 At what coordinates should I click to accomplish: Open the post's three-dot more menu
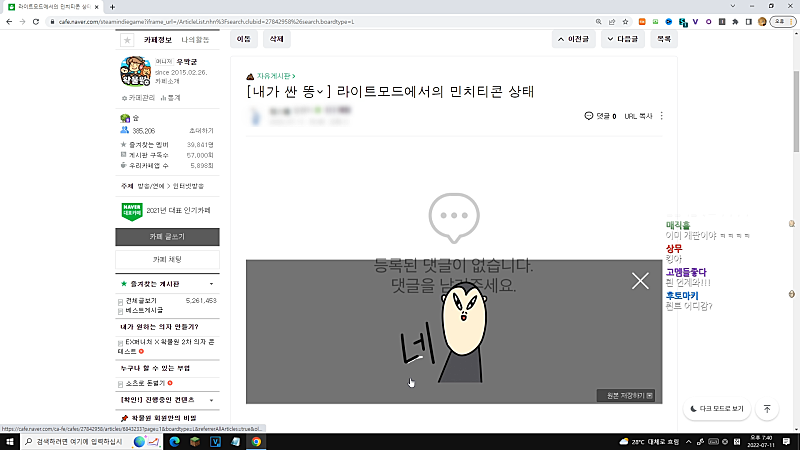pyautogui.click(x=662, y=116)
